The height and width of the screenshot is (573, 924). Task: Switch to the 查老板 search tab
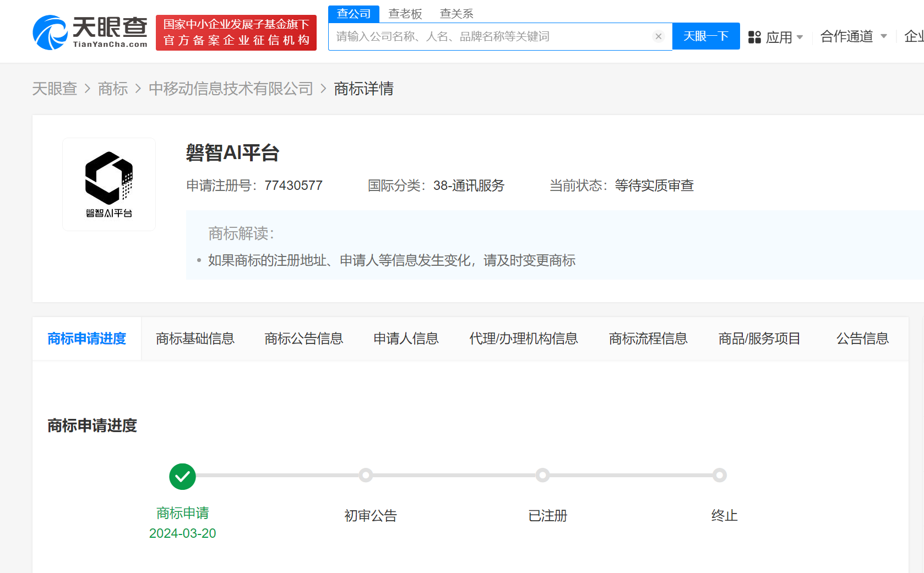(405, 14)
